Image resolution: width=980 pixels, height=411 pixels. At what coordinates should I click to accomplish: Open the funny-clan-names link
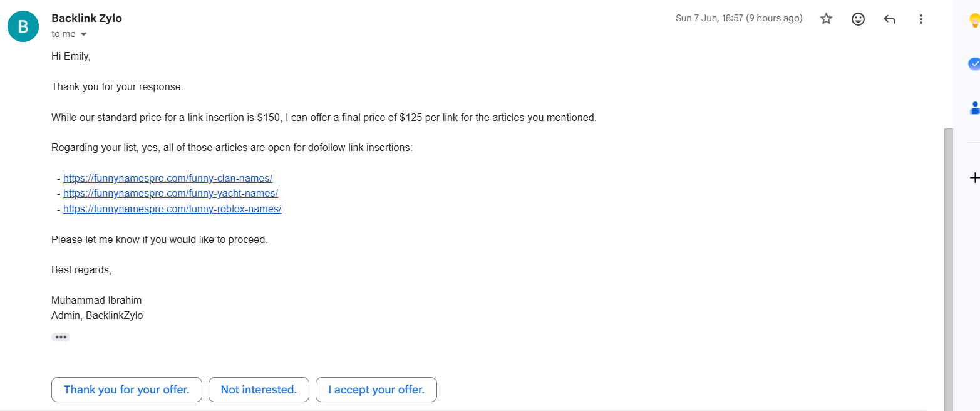[168, 179]
